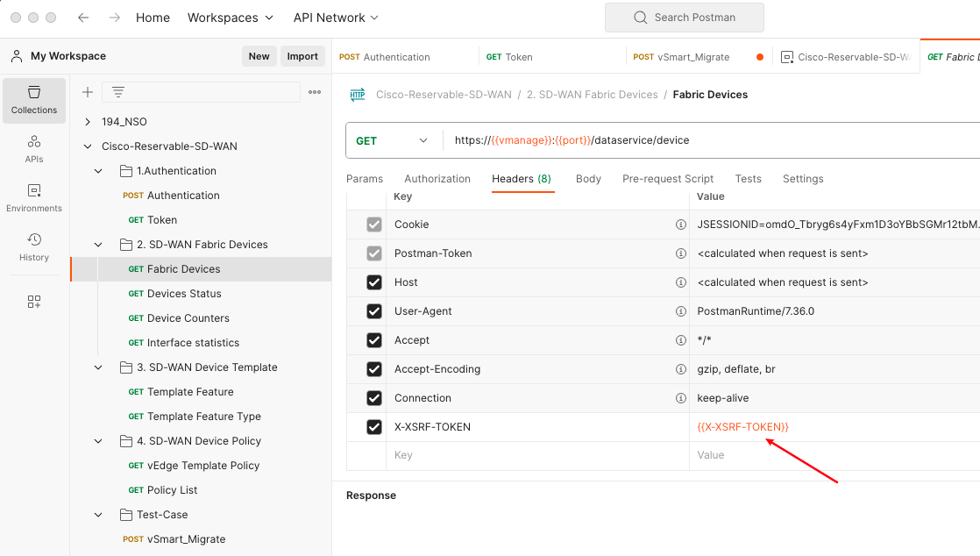This screenshot has width=980, height=556.
Task: Click the configure workspace sidebar grid icon
Action: (x=34, y=302)
